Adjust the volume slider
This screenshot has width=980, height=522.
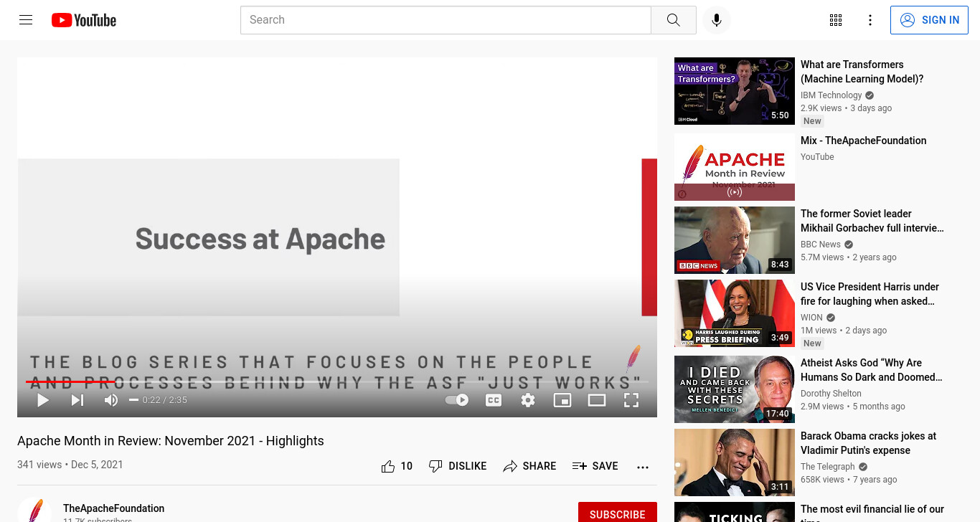pos(133,400)
